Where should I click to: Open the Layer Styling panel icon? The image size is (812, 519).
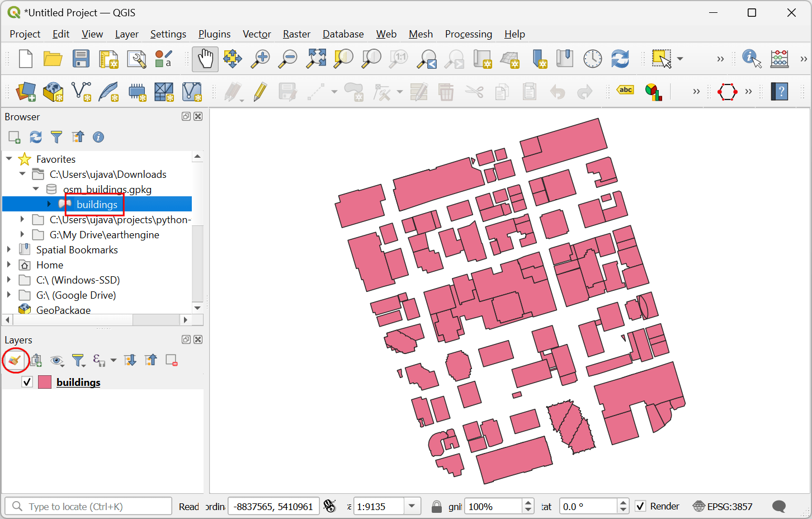click(15, 360)
